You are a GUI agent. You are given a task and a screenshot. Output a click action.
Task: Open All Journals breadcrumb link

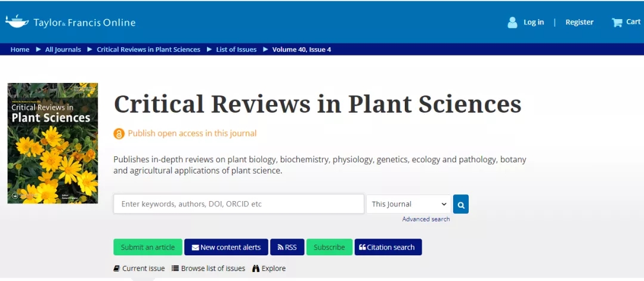(x=63, y=50)
